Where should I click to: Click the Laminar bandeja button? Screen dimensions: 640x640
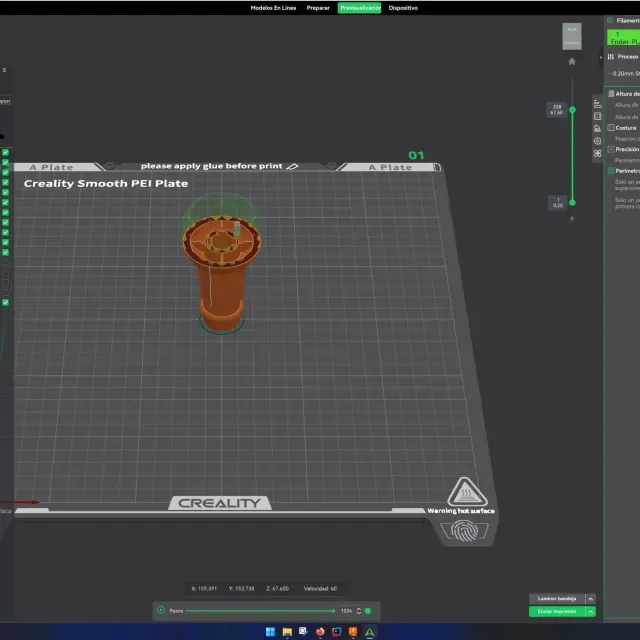(557, 599)
